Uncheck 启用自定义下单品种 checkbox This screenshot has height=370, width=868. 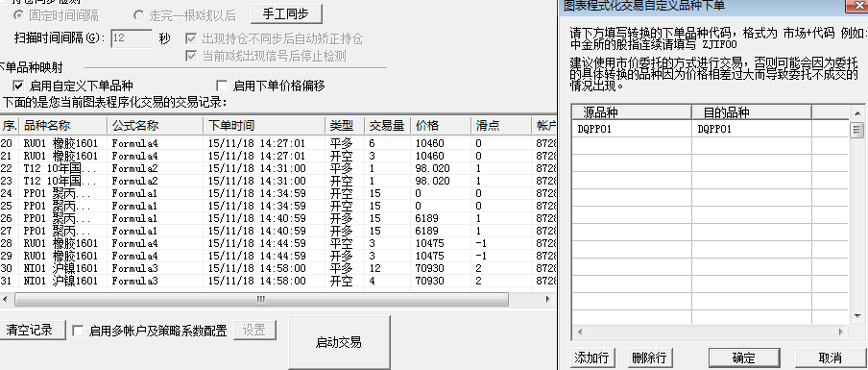[18, 86]
